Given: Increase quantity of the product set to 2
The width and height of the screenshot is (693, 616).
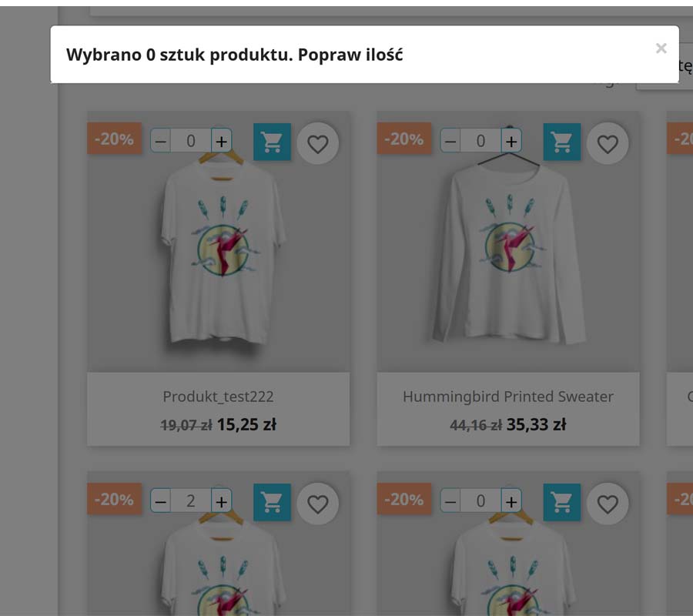Looking at the screenshot, I should pos(222,501).
